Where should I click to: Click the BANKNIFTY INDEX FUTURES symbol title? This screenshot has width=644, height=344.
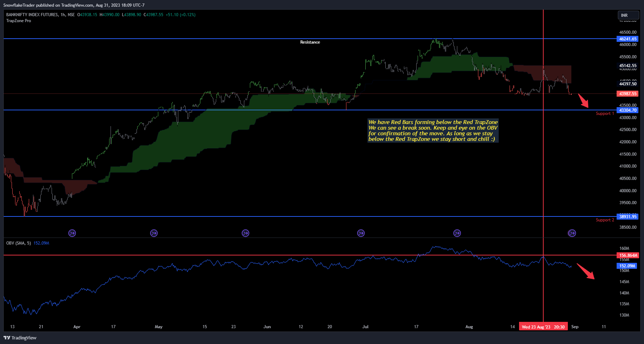pos(32,15)
